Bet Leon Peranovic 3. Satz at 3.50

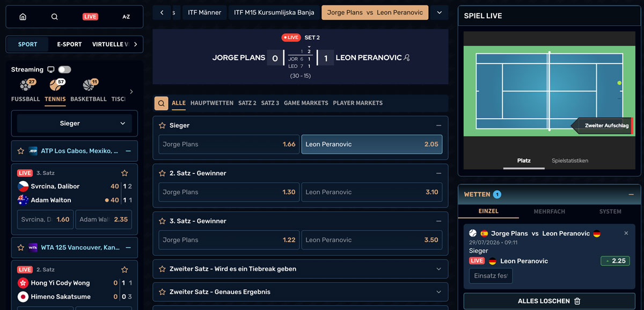(x=372, y=240)
